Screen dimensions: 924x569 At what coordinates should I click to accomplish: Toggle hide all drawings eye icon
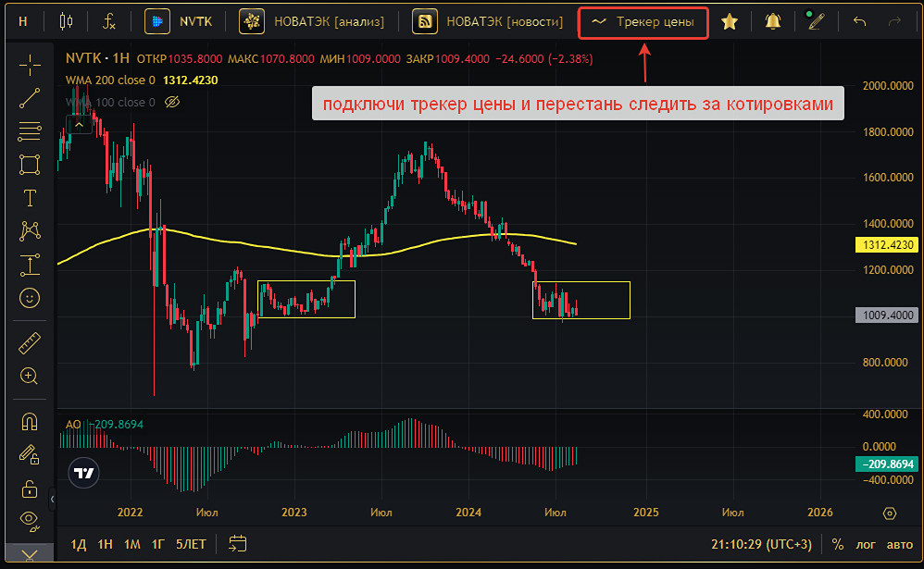coord(30,520)
